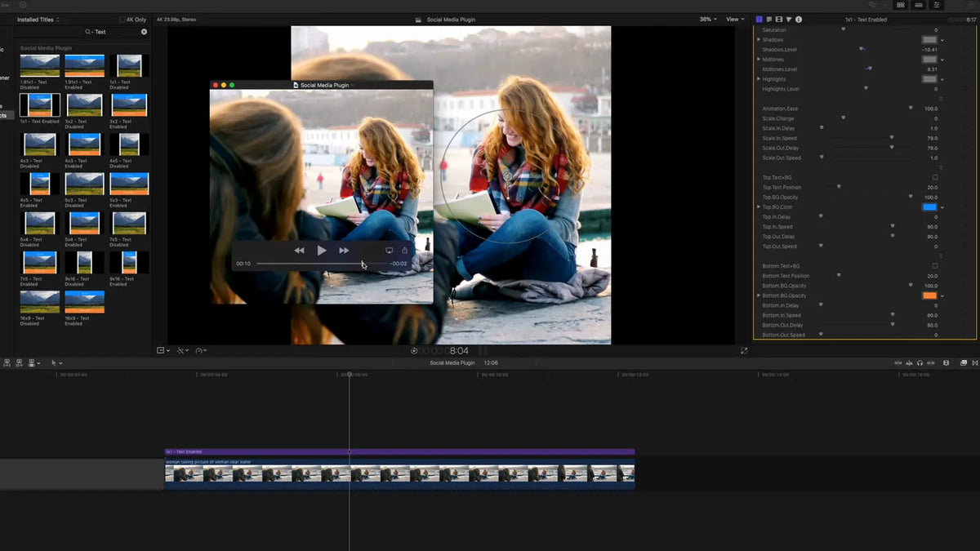The width and height of the screenshot is (980, 551).
Task: Select the purple Title inspector icon
Action: click(759, 19)
